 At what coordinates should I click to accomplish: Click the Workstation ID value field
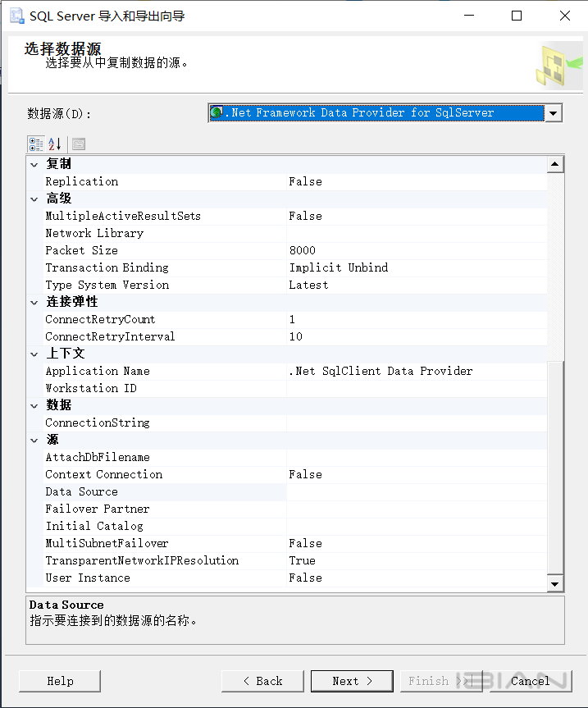click(417, 389)
